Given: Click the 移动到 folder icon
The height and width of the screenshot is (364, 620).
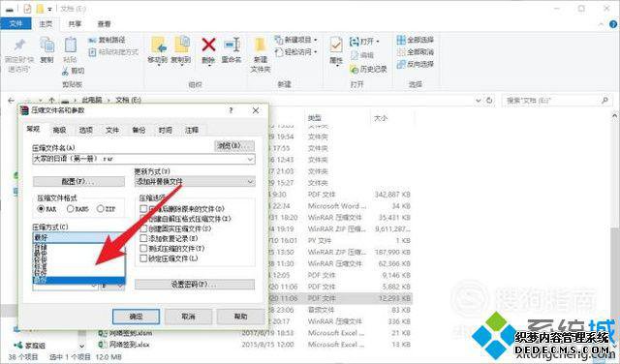Looking at the screenshot, I should click(x=158, y=45).
